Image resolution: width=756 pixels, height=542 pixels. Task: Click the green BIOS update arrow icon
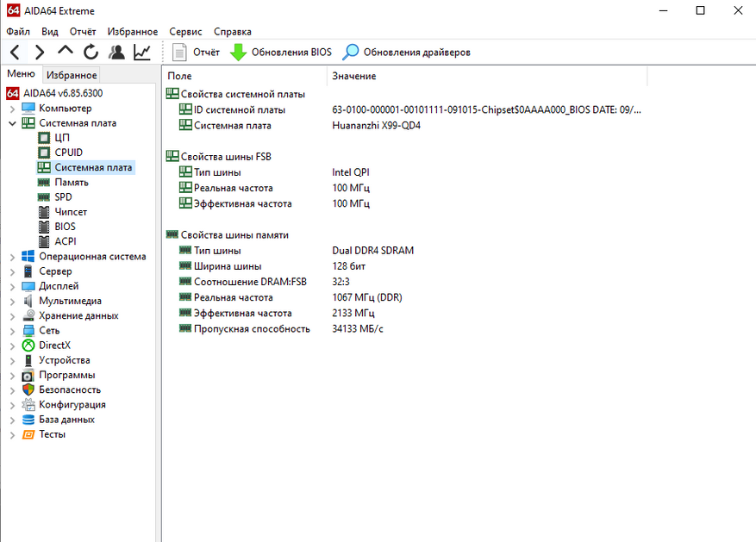point(238,53)
